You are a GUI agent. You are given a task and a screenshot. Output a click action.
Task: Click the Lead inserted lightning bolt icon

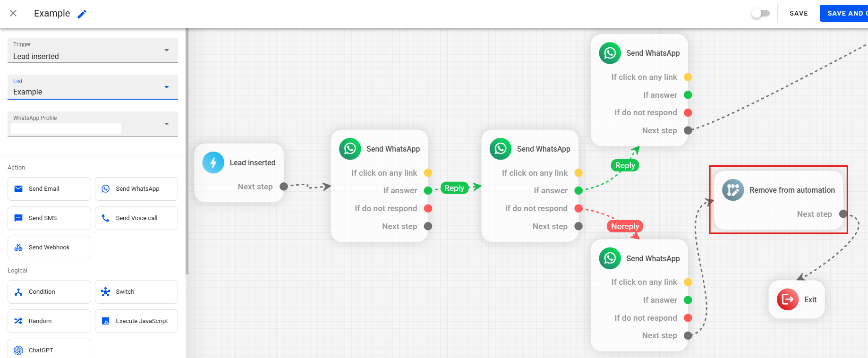click(x=213, y=162)
